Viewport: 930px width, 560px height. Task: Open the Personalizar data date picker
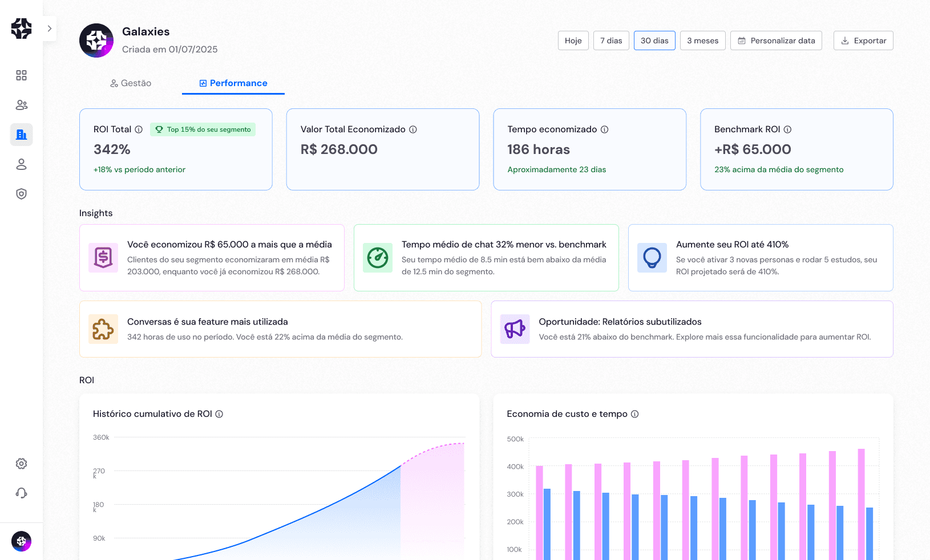pyautogui.click(x=776, y=40)
